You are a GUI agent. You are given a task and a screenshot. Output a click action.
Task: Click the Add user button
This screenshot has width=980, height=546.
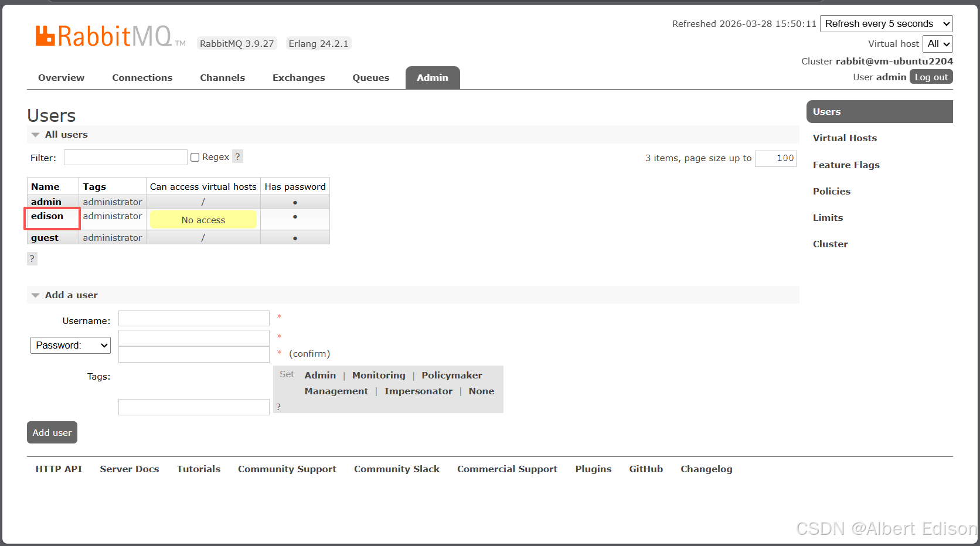click(52, 432)
